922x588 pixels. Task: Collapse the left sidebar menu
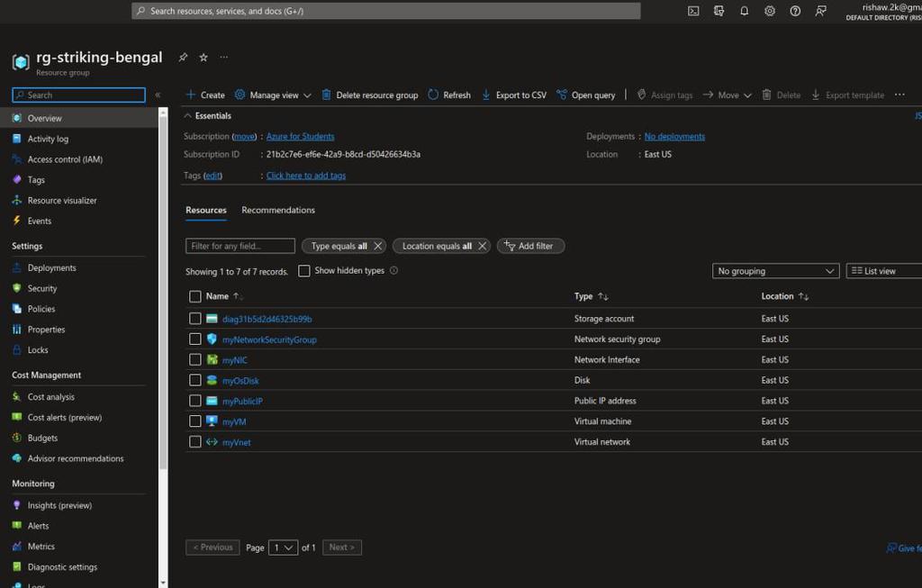158,95
